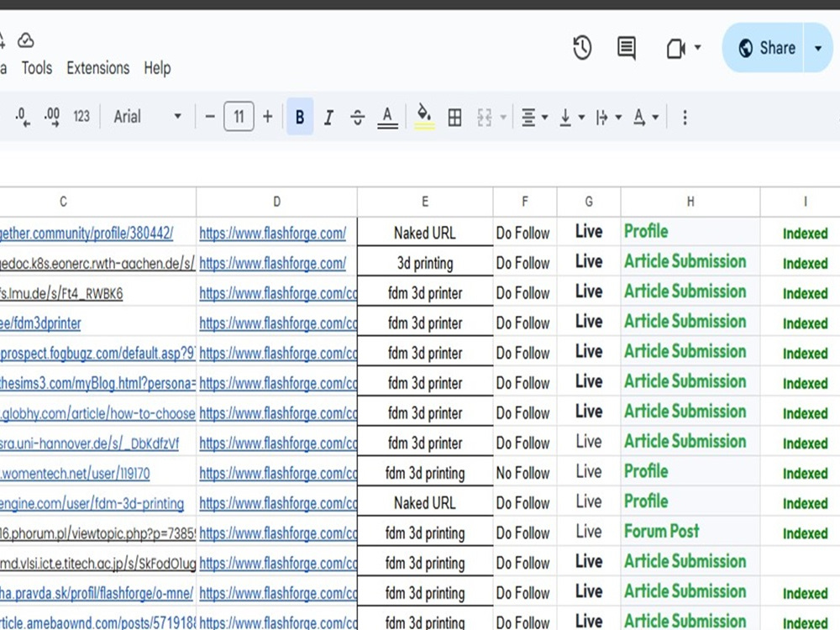This screenshot has height=630, width=840.
Task: Expand merge cells dropdown arrow
Action: tap(503, 117)
